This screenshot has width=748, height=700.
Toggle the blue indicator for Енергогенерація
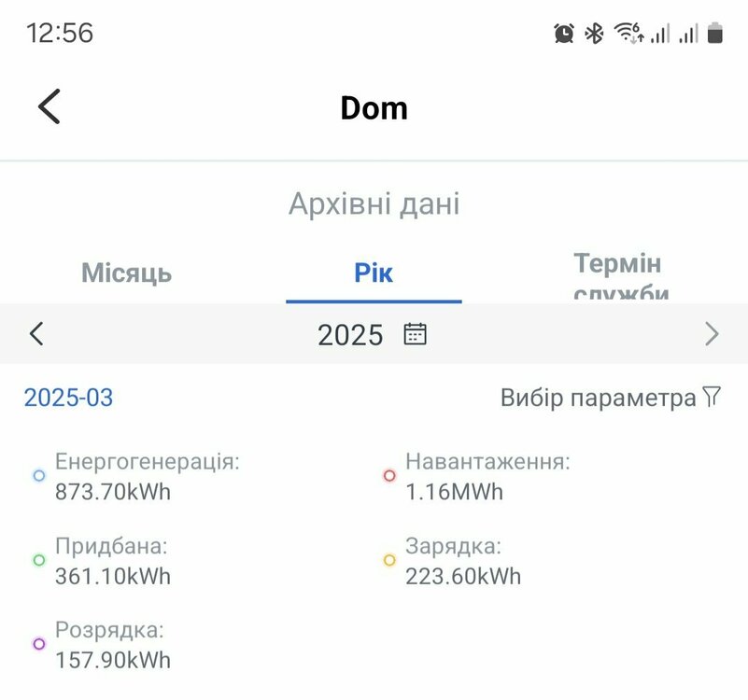point(37,475)
